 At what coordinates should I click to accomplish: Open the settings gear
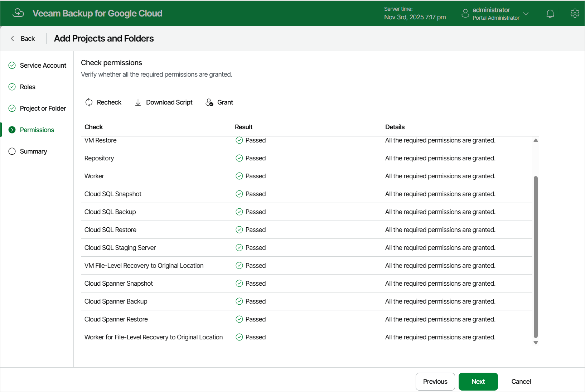[x=575, y=13]
